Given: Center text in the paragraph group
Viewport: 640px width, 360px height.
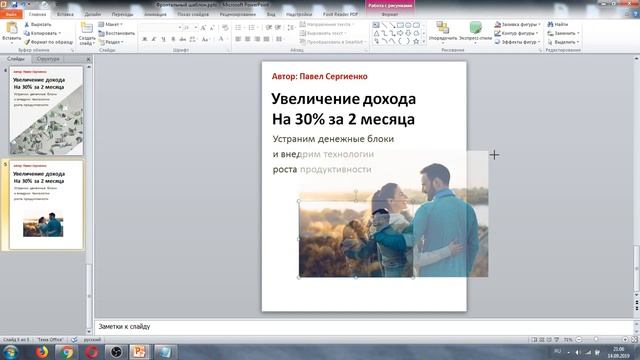Looking at the screenshot, I should [x=247, y=39].
